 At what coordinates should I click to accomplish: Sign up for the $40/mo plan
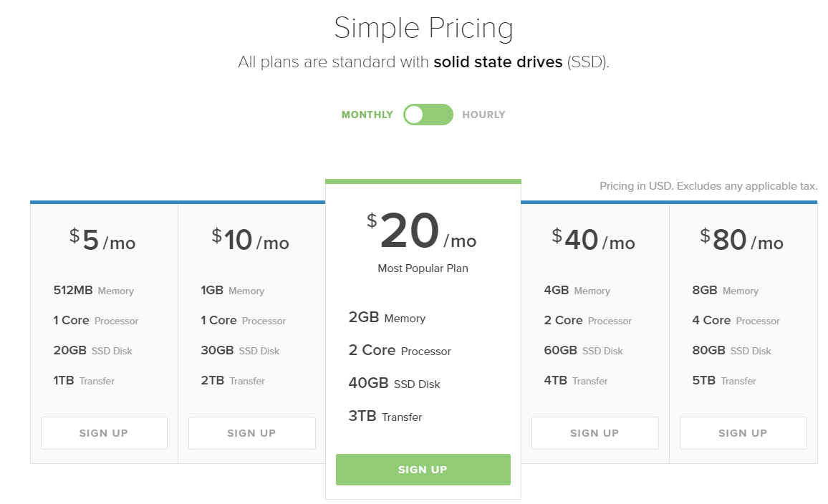(x=595, y=433)
